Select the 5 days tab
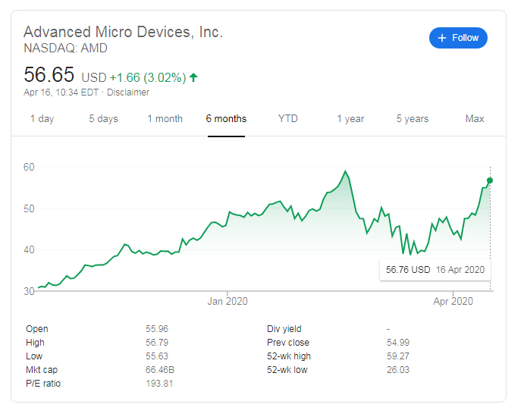This screenshot has height=420, width=524. (x=103, y=119)
